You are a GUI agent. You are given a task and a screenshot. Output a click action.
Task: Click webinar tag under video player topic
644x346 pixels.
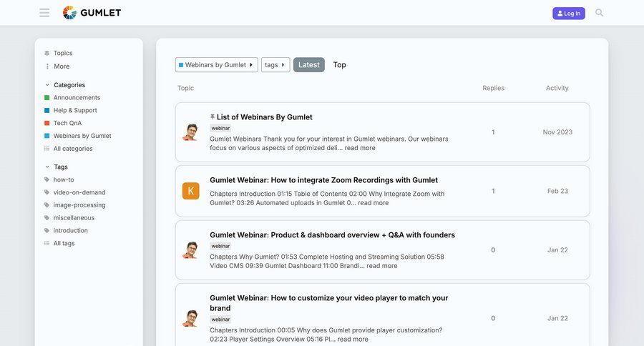click(220, 320)
